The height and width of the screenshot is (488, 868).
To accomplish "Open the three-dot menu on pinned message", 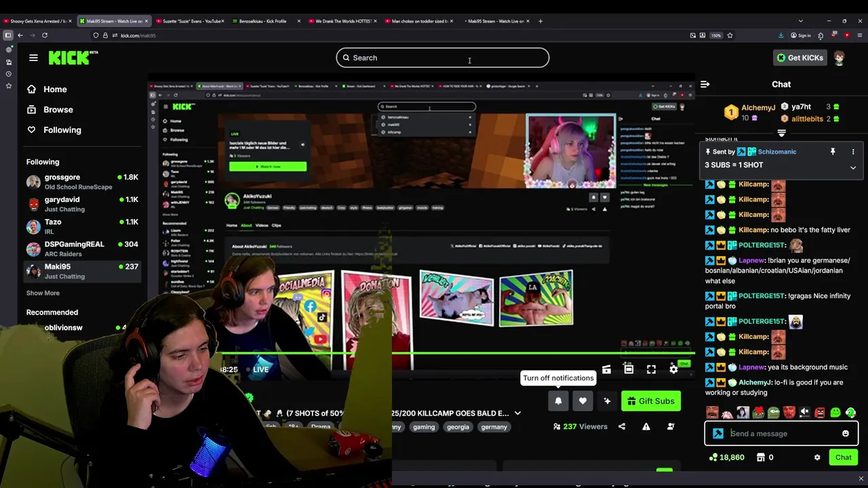I will (x=853, y=152).
